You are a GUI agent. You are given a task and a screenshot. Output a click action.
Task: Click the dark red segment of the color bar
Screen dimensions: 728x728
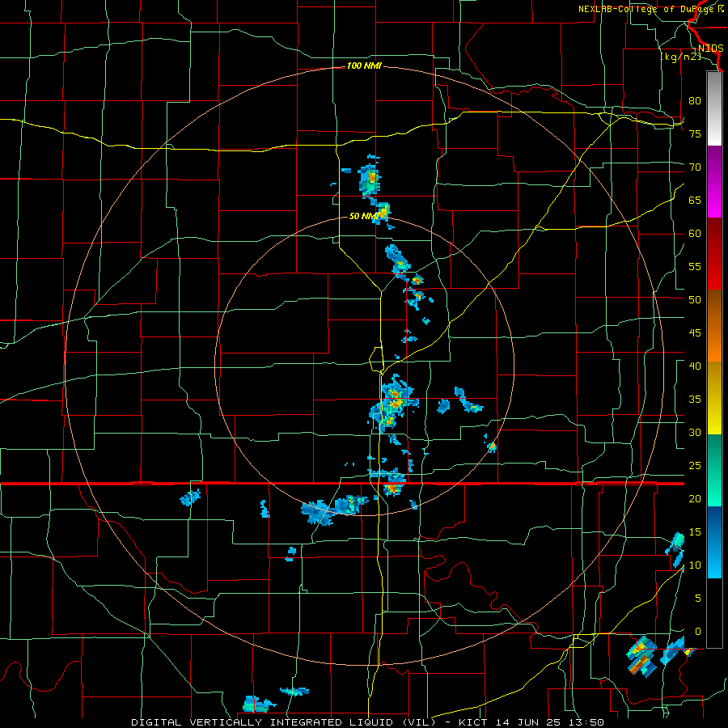click(x=714, y=253)
